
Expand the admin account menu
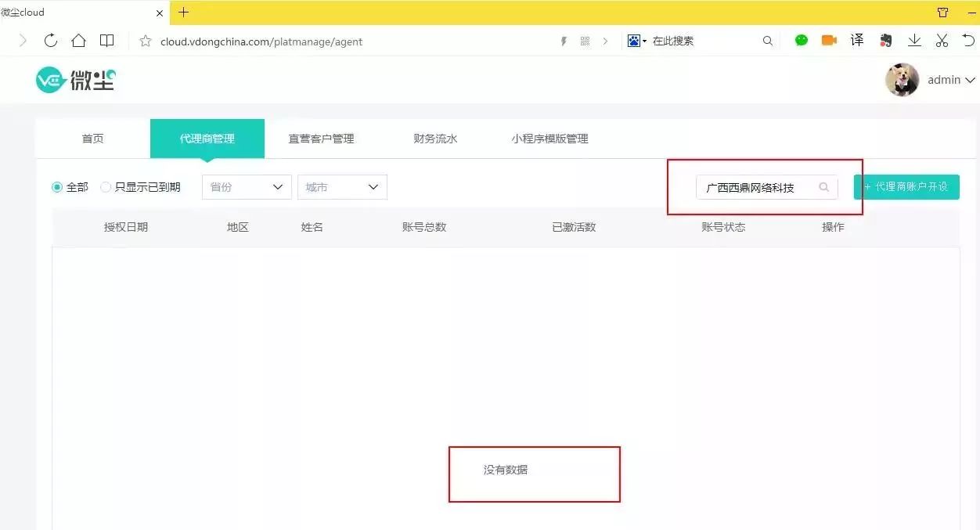pyautogui.click(x=951, y=80)
